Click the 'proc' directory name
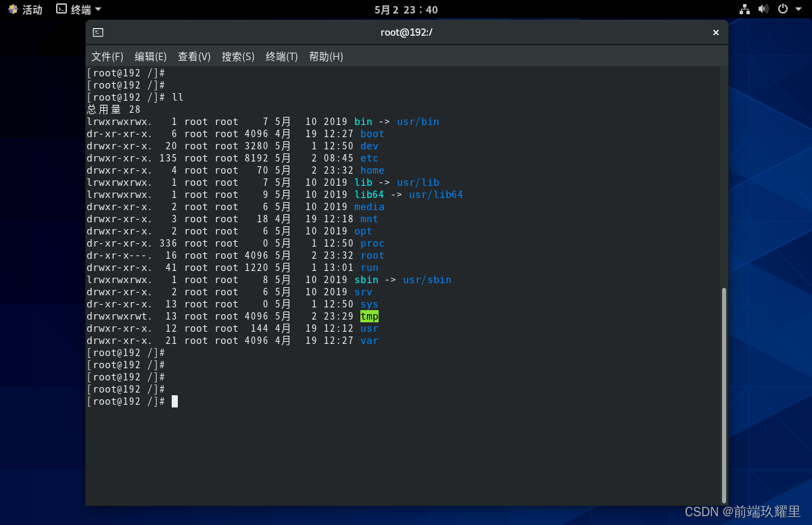 coord(372,243)
